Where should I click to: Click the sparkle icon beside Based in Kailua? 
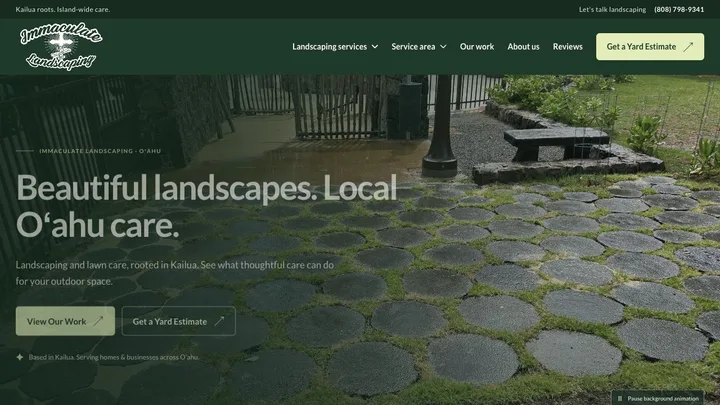20,357
